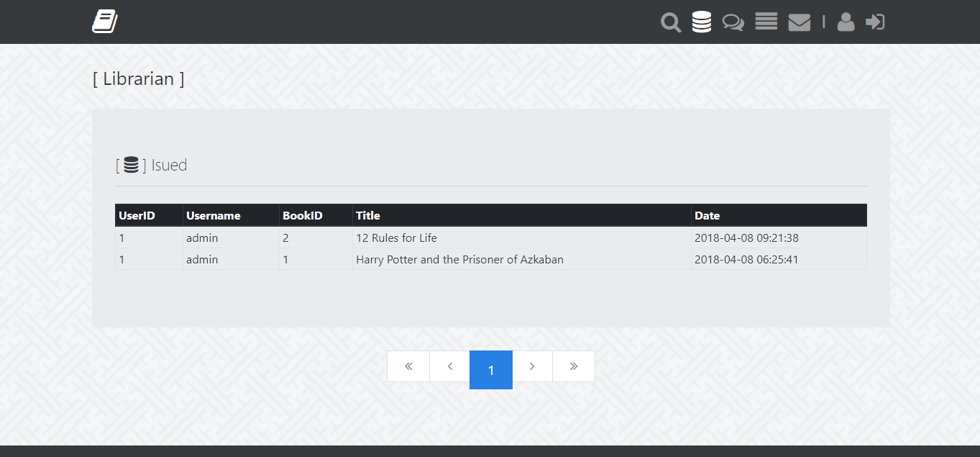The height and width of the screenshot is (457, 980).
Task: Open the list lines icon in navbar
Action: tap(766, 22)
